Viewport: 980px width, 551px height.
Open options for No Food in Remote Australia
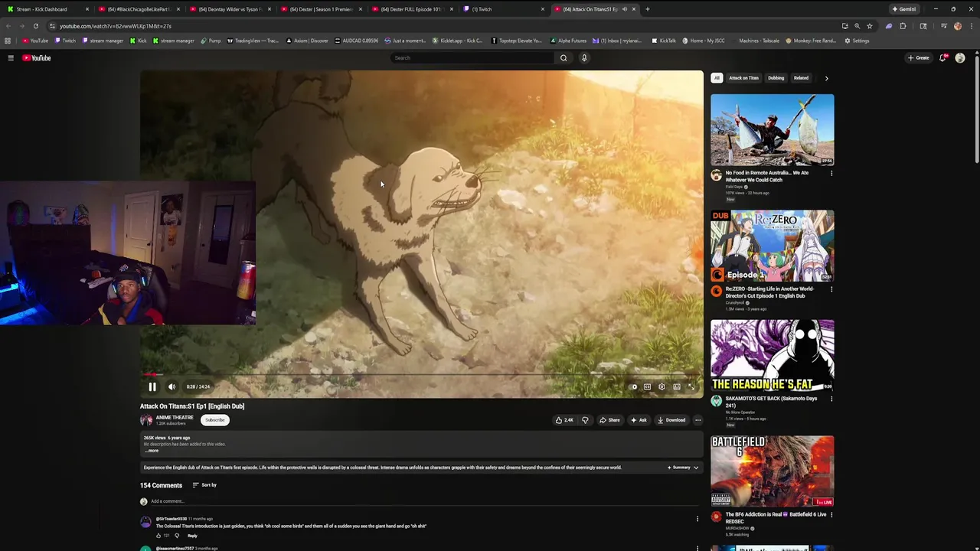click(x=831, y=173)
